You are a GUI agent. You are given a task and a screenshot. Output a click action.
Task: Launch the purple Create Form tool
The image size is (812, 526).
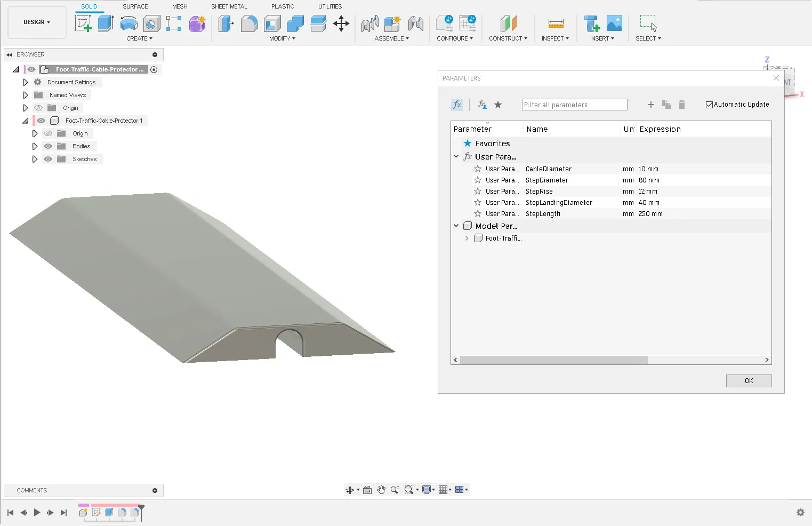197,23
